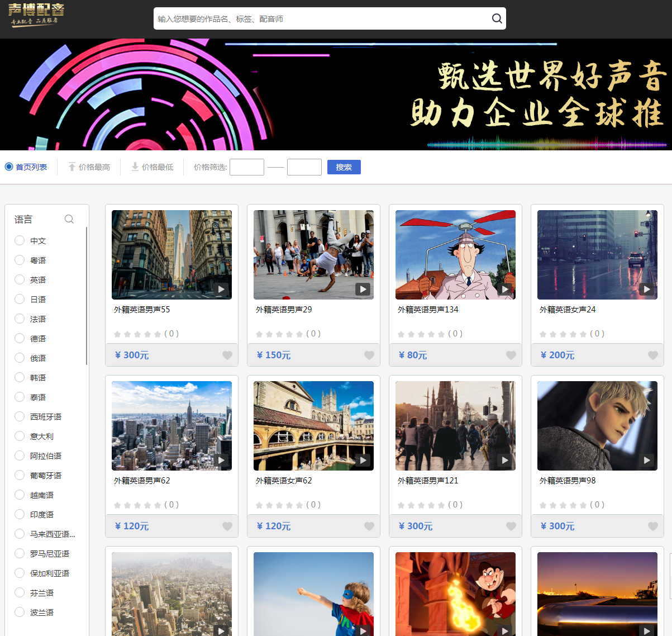
Task: Play the 外籍英语男声134 cartoon sample
Action: coord(505,289)
